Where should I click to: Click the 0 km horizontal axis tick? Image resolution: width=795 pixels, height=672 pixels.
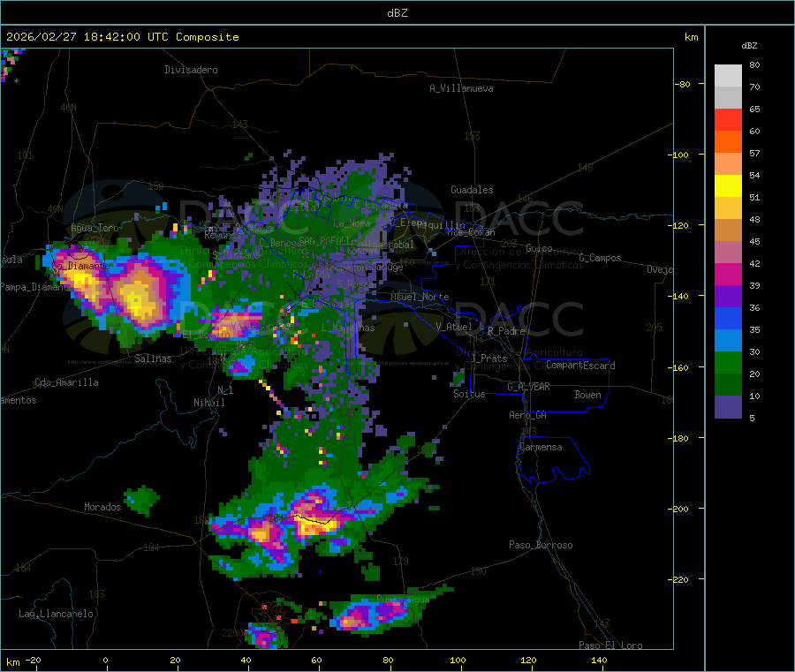tap(105, 661)
